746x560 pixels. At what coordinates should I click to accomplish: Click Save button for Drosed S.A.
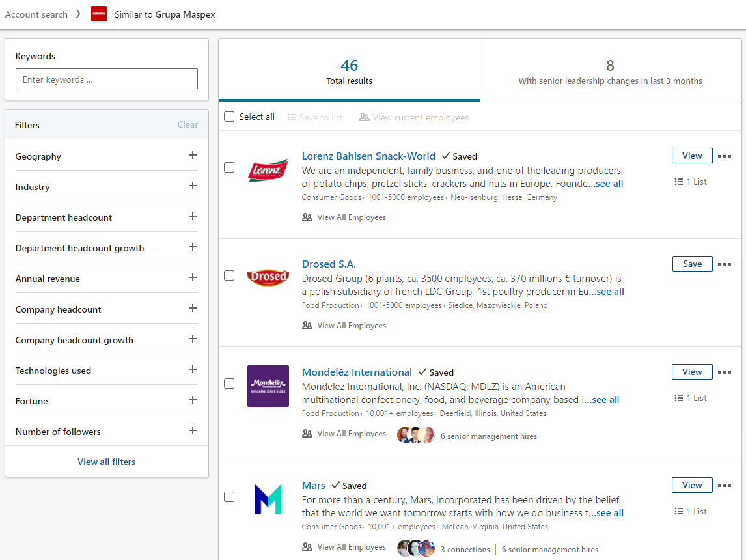[692, 264]
